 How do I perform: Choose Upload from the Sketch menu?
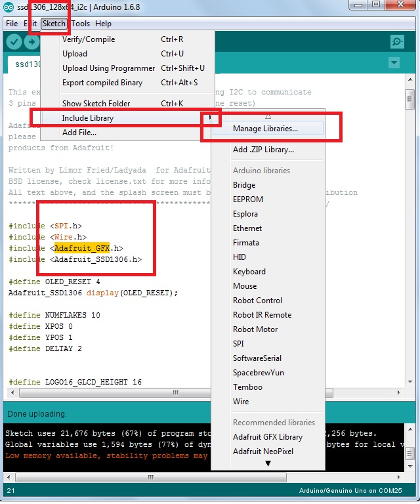(x=128, y=54)
